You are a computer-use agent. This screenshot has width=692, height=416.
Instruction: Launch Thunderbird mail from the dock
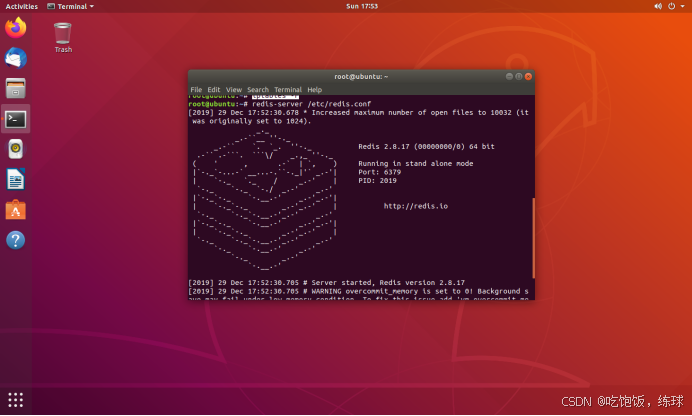tap(15, 58)
